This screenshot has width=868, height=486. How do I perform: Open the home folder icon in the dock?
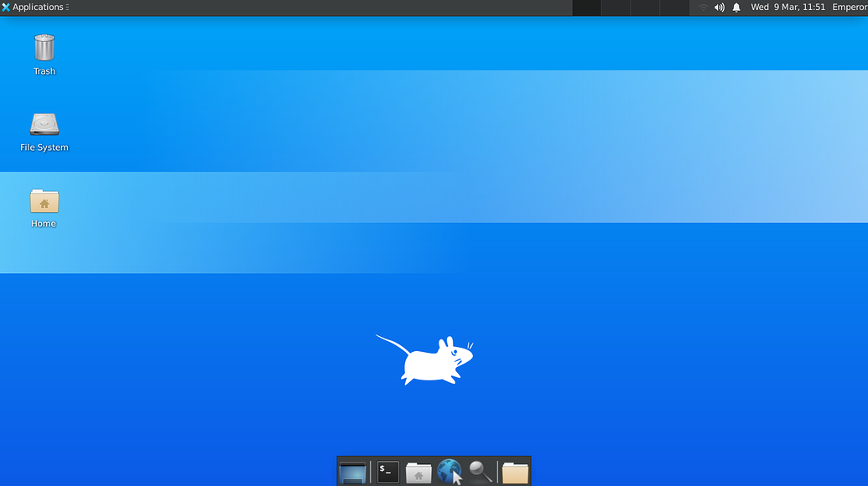pyautogui.click(x=418, y=472)
